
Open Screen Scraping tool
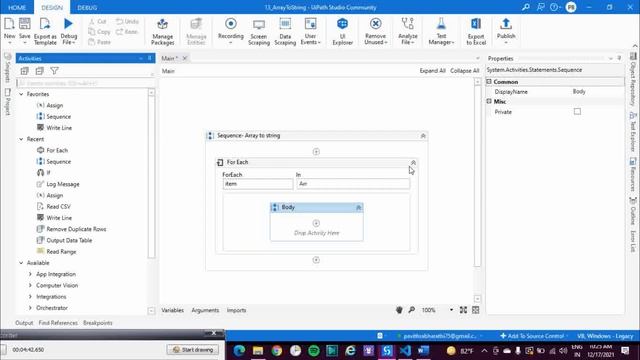pos(259,31)
